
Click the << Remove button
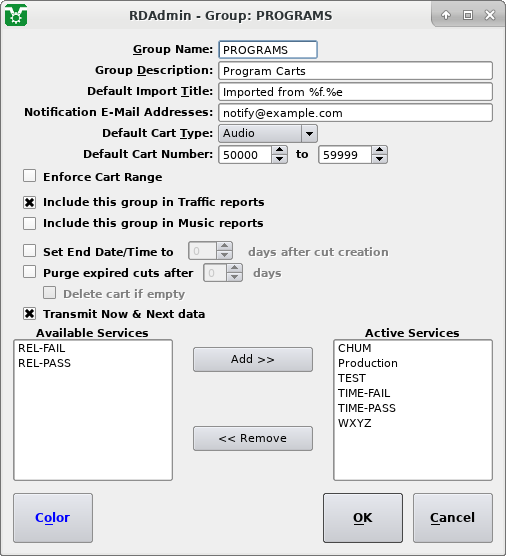tap(253, 439)
